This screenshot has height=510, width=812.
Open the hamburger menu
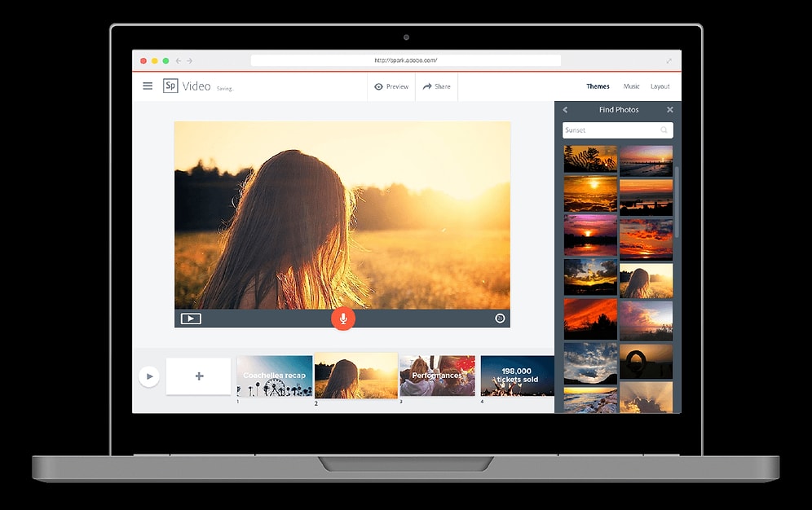coord(148,86)
